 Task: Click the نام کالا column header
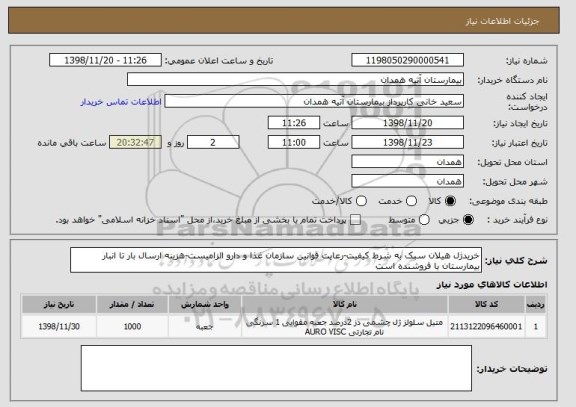(345, 305)
